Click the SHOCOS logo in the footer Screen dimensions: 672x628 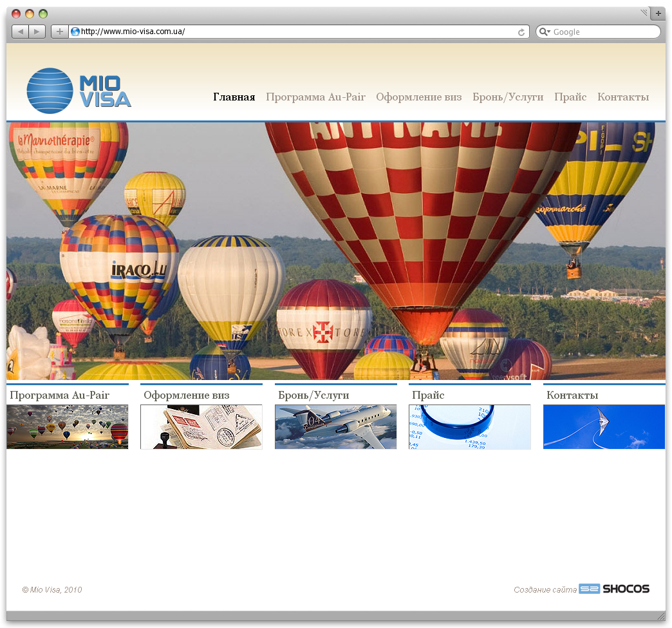[614, 589]
